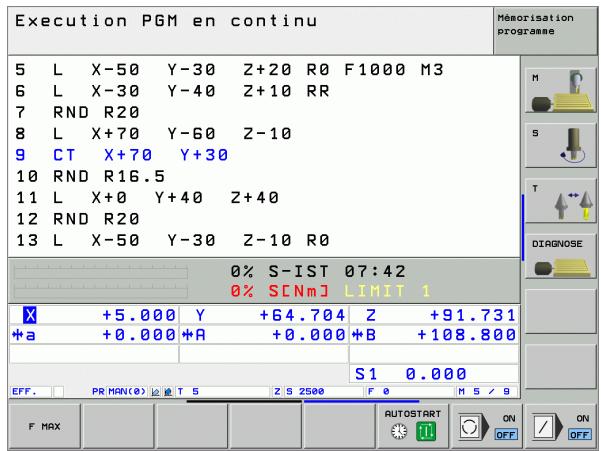Open the M machine functions softkey
Image resolution: width=601 pixels, height=451 pixels.
click(x=560, y=91)
